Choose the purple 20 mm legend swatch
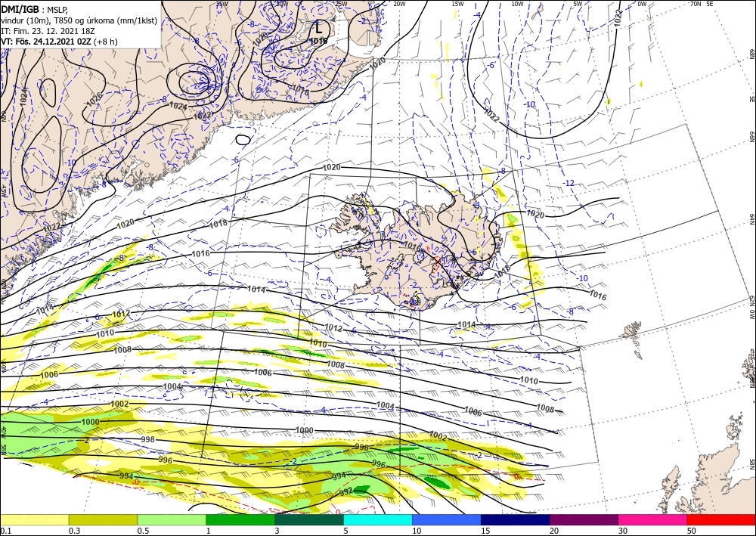Viewport: 756px width, 536px height. point(584,519)
